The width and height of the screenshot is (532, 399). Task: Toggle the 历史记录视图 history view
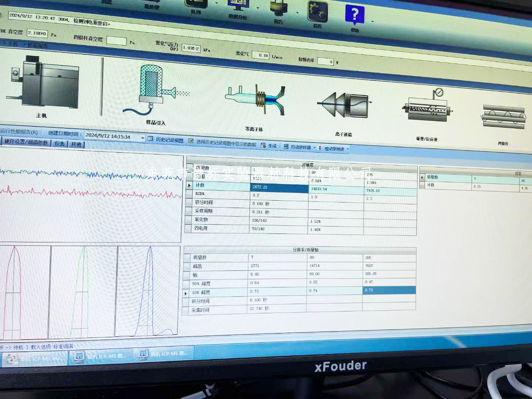pos(166,140)
